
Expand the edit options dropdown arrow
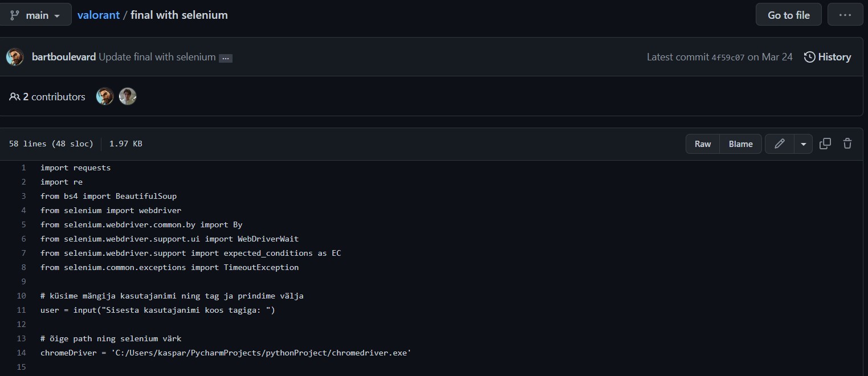pos(803,144)
